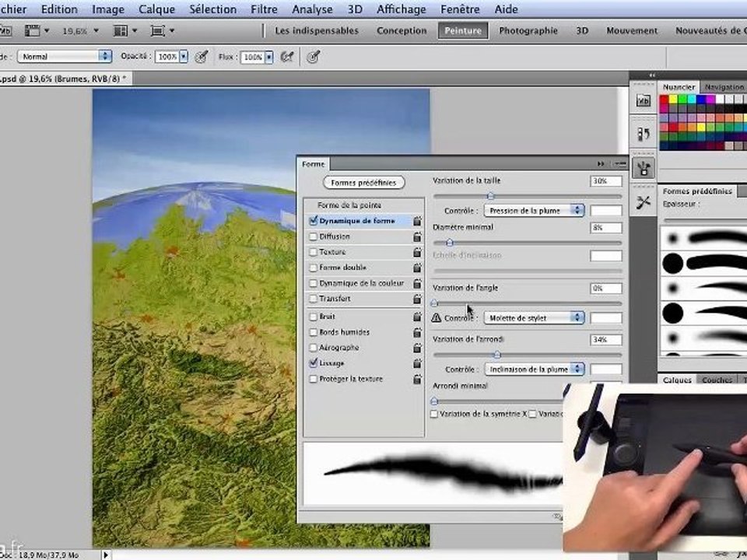Switch to the Mouvement workspace
The width and height of the screenshot is (747, 560).
tap(632, 30)
